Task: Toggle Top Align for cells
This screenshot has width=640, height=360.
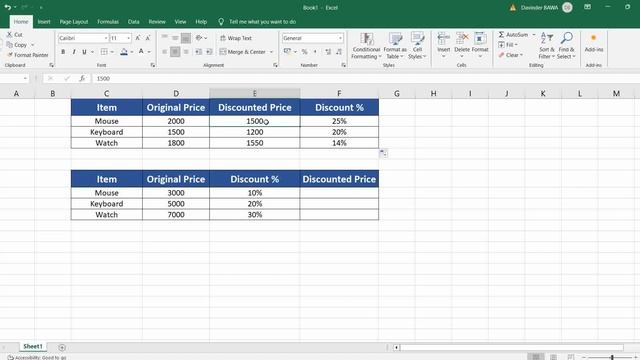Action: click(x=164, y=38)
